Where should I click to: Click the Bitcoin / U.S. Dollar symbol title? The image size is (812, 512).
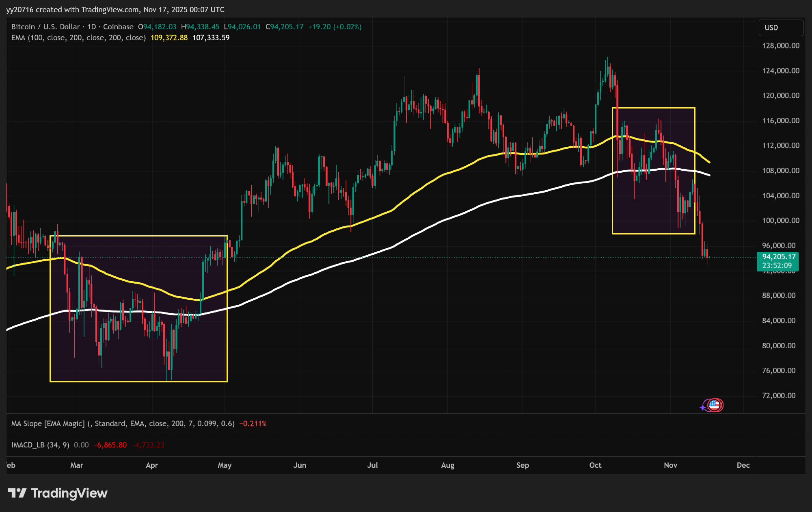click(x=45, y=27)
